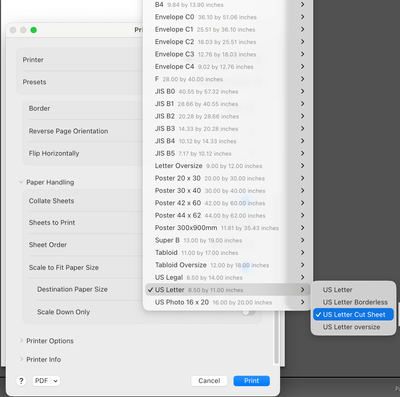Click the Border setting label
The width and height of the screenshot is (400, 397).
[x=39, y=108]
